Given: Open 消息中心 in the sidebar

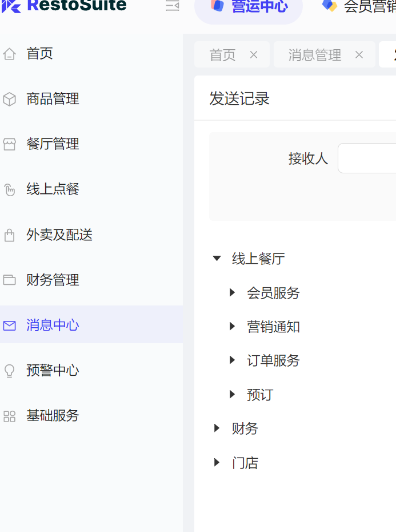Looking at the screenshot, I should tap(53, 325).
